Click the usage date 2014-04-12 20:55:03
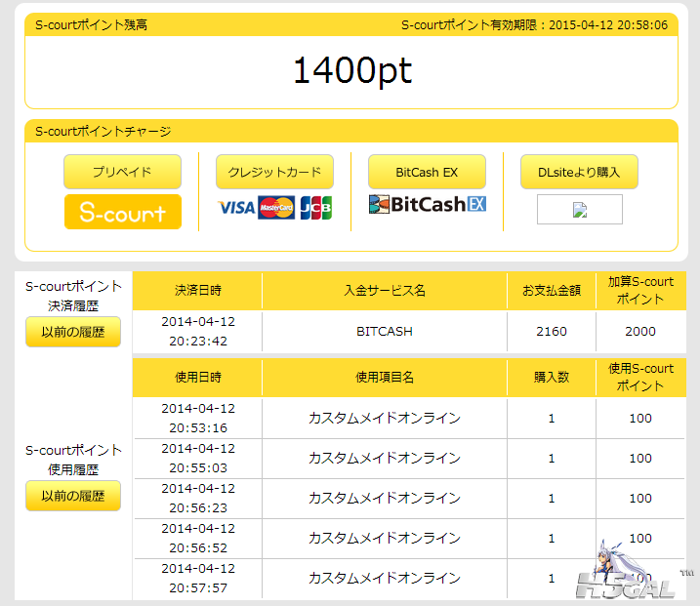The image size is (700, 606). [x=198, y=459]
